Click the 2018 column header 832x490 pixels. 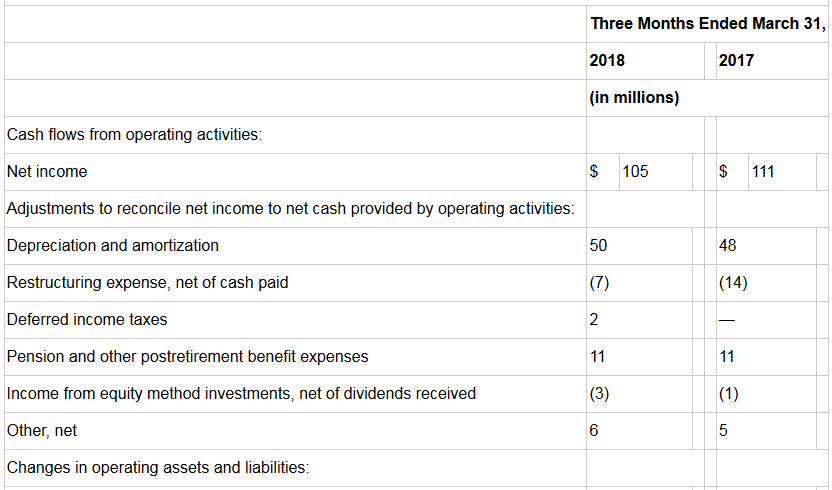607,61
